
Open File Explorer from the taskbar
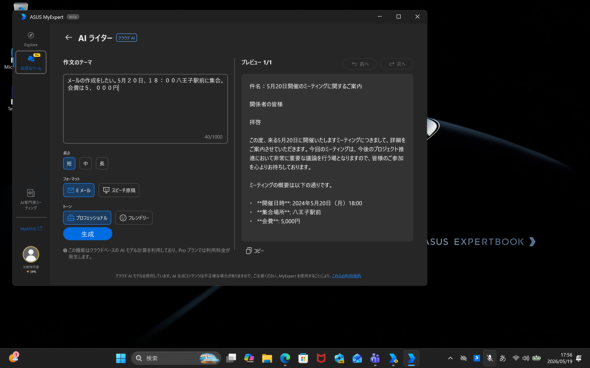[x=267, y=358]
